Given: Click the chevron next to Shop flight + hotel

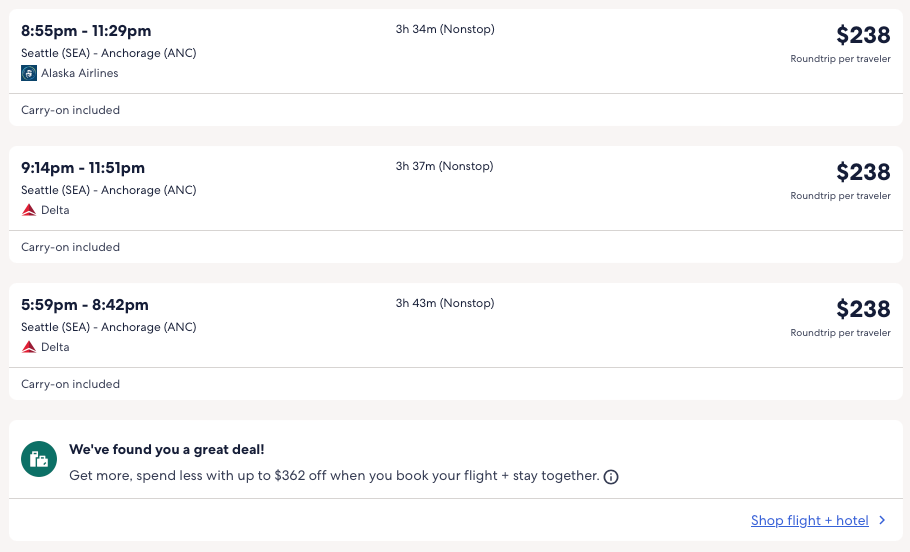Looking at the screenshot, I should pyautogui.click(x=882, y=520).
